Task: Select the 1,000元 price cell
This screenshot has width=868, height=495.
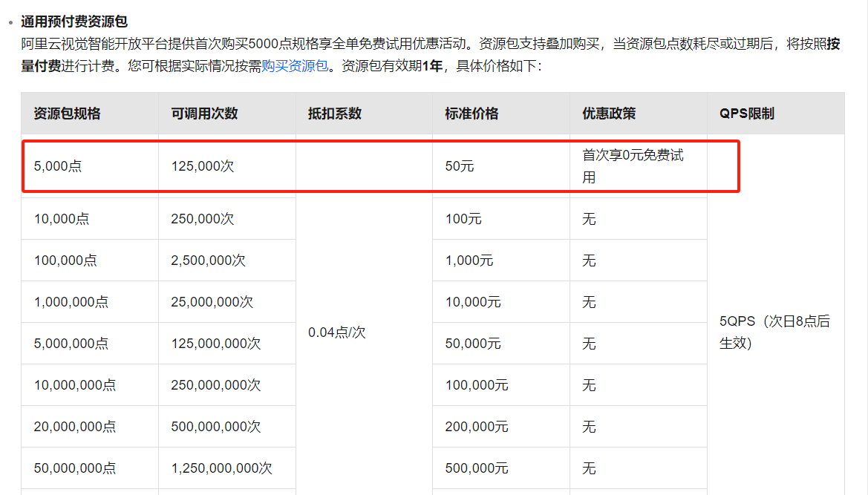Action: [x=501, y=260]
